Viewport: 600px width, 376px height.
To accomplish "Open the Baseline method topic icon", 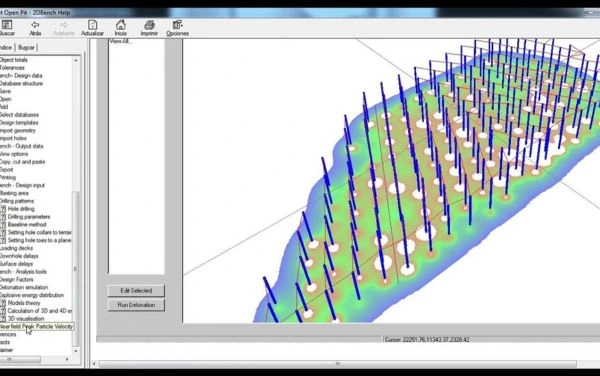I will (3, 225).
